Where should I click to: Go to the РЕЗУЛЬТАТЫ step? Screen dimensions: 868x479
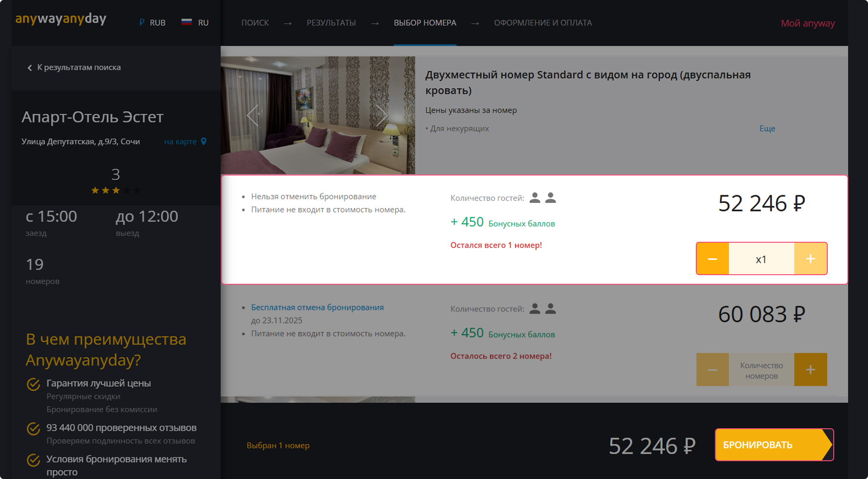click(331, 23)
